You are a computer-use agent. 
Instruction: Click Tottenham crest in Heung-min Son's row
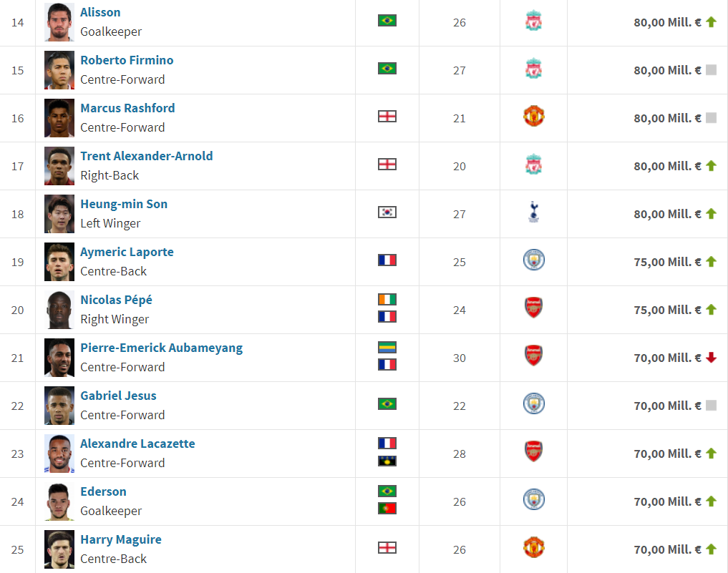coord(533,212)
